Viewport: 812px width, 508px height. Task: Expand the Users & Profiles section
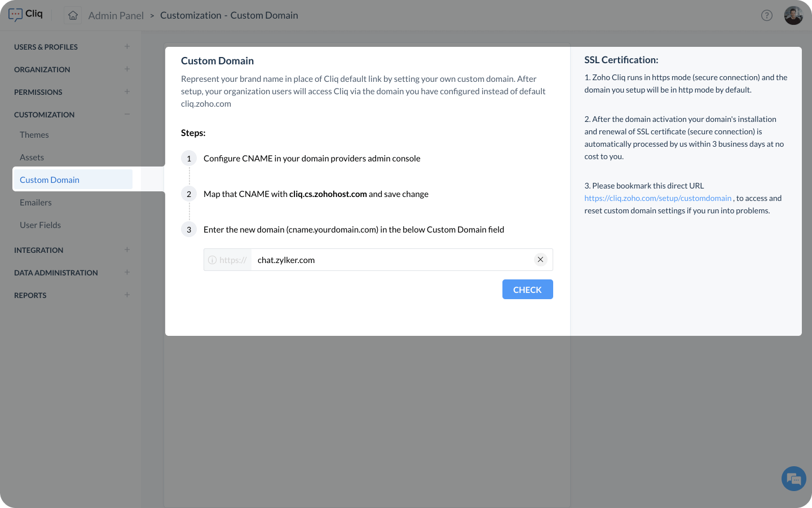[x=127, y=46]
